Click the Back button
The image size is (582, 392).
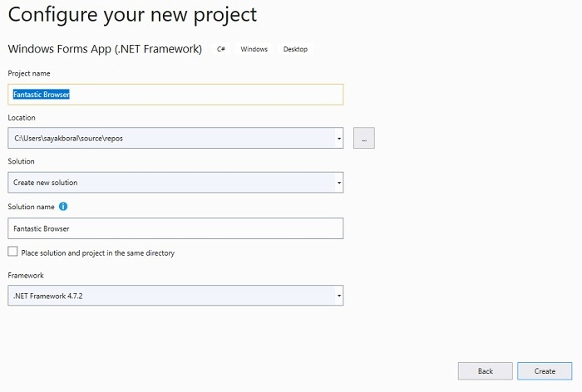485,371
